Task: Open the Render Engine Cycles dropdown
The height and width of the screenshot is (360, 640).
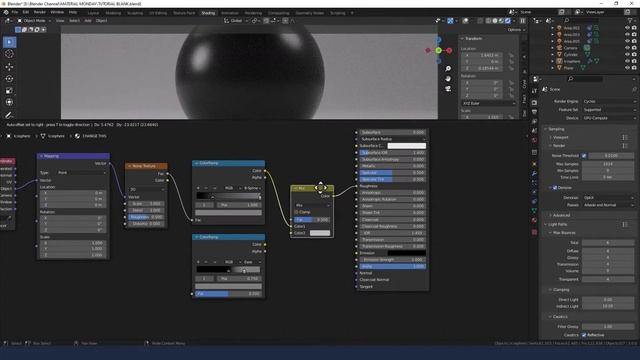Action: point(609,101)
